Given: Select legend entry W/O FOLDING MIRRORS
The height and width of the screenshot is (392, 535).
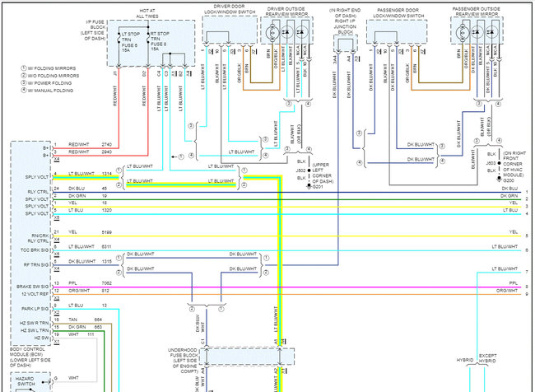Looking at the screenshot, I should coord(50,76).
